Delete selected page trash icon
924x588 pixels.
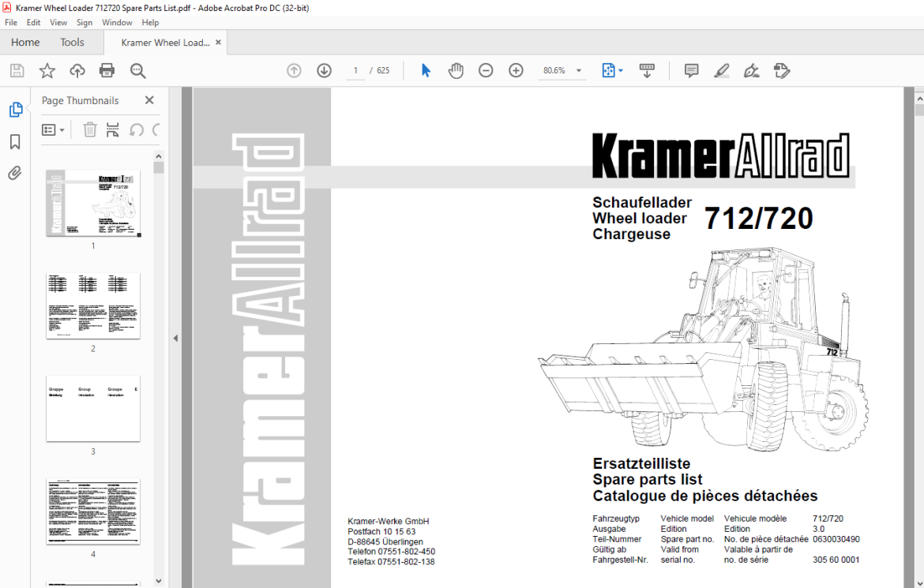[89, 129]
